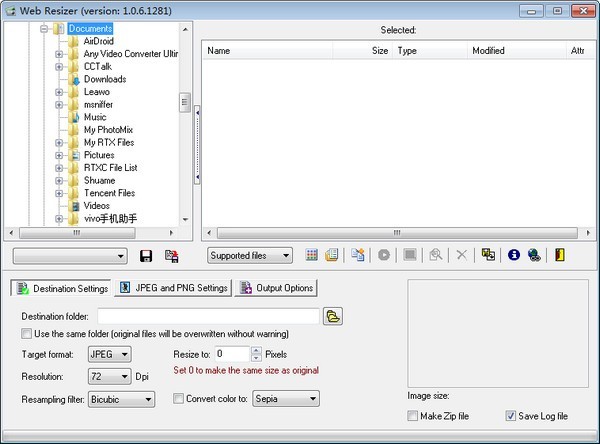Select the Downloads folder in tree
Viewport: 600px width, 444px height.
pos(105,79)
